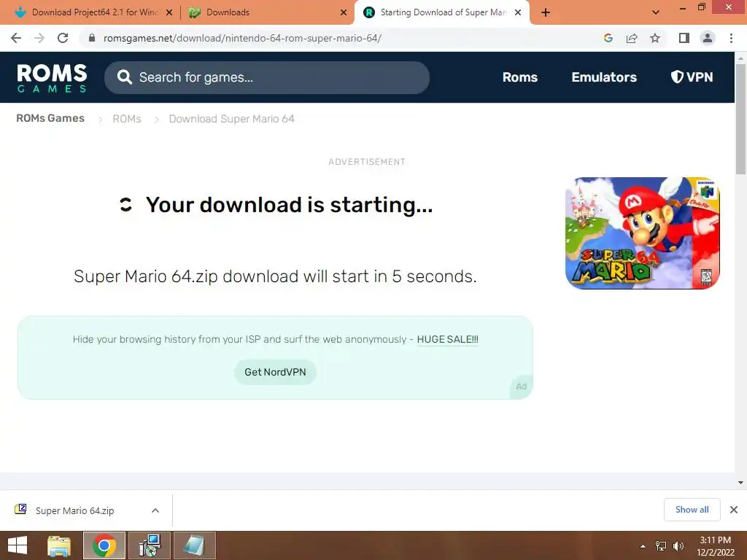Click Show all downloads button
747x560 pixels.
pos(692,510)
